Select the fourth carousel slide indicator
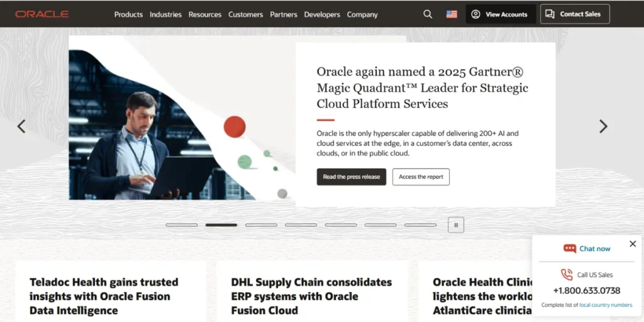Viewport: 644px width, 322px height. click(x=301, y=225)
